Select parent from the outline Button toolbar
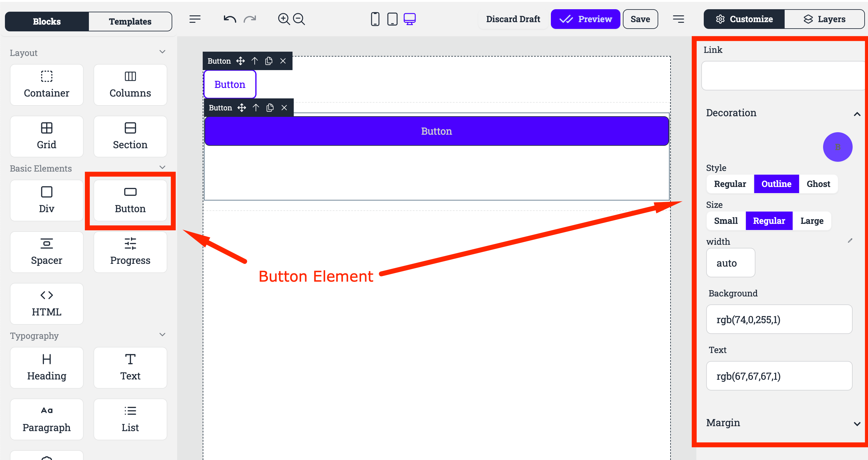This screenshot has height=460, width=868. coord(254,61)
